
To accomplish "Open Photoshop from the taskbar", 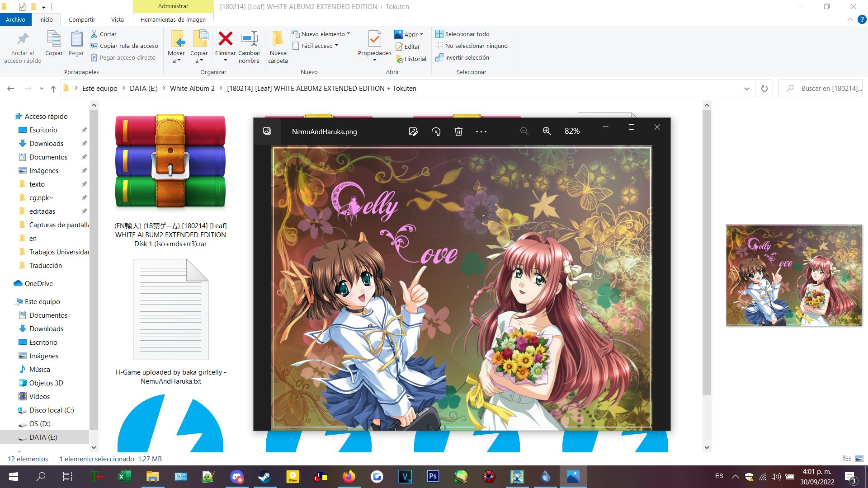I will tap(433, 476).
